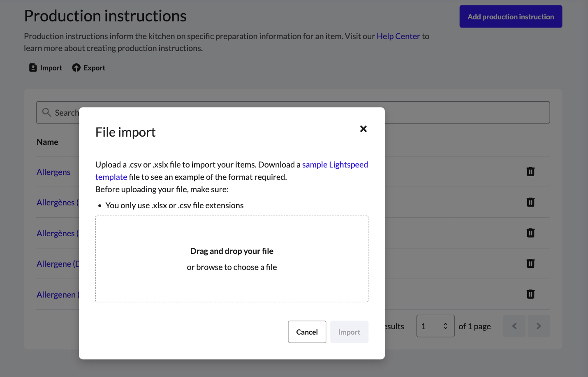This screenshot has width=588, height=377.
Task: Click the Export upload icon
Action: coord(76,67)
